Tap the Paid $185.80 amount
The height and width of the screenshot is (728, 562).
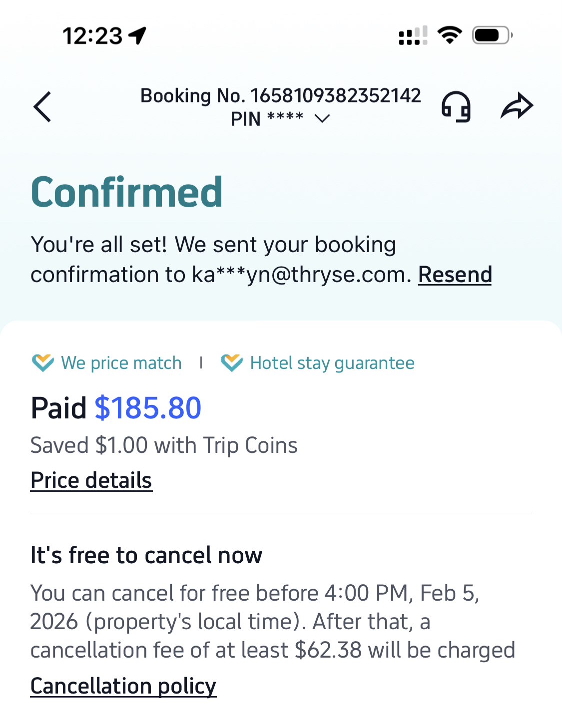click(148, 408)
